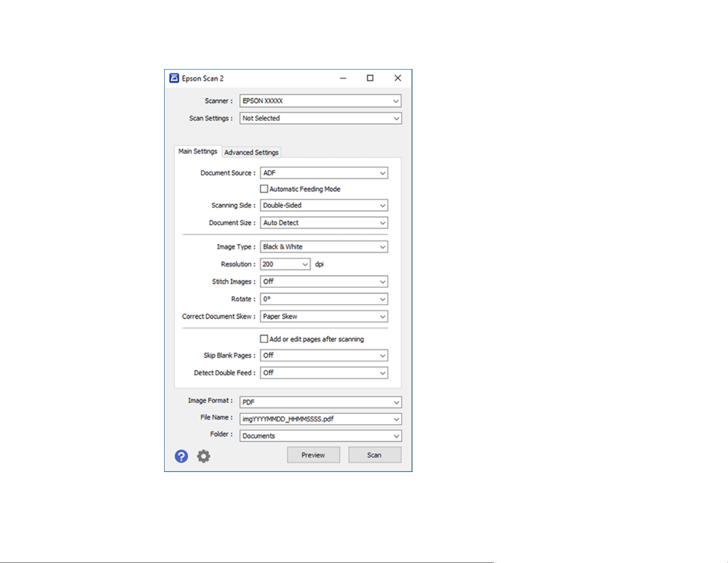Minimize the Epson Scan 2 window
The height and width of the screenshot is (563, 728).
[343, 78]
